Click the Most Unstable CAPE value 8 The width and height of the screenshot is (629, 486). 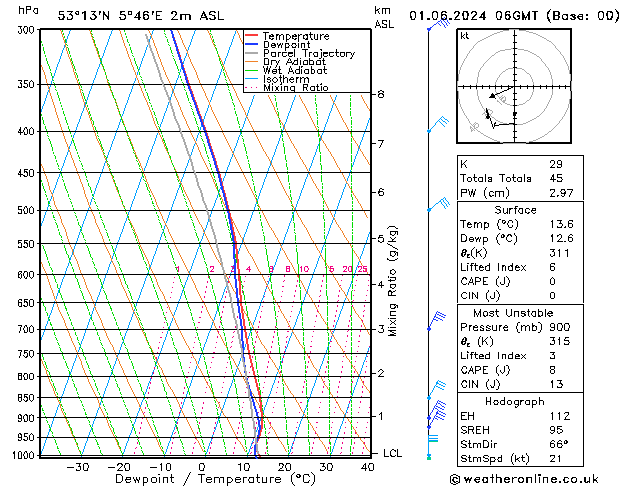pos(552,370)
